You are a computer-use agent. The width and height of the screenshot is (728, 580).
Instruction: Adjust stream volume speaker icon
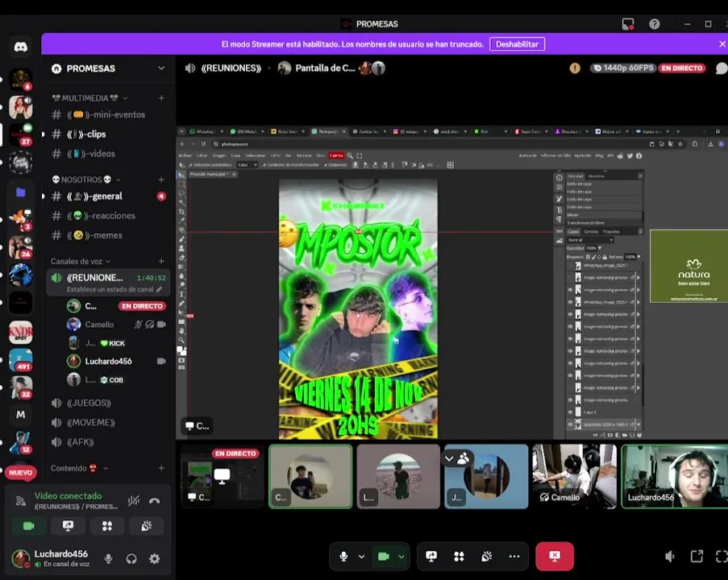click(x=669, y=557)
